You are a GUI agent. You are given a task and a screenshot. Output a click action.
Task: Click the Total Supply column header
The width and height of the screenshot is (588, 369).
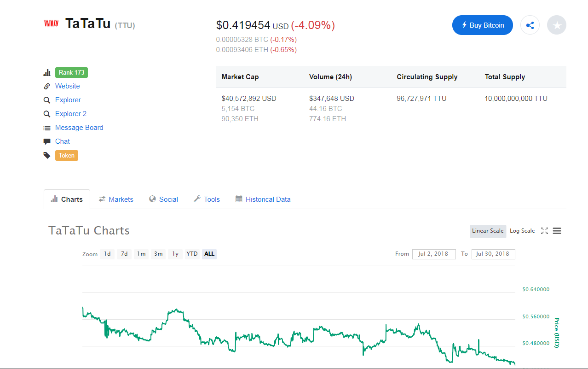pyautogui.click(x=505, y=77)
